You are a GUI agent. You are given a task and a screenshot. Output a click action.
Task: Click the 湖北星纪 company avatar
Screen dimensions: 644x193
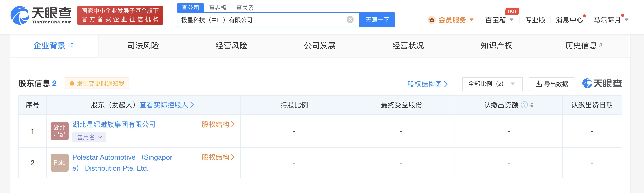[x=60, y=131]
